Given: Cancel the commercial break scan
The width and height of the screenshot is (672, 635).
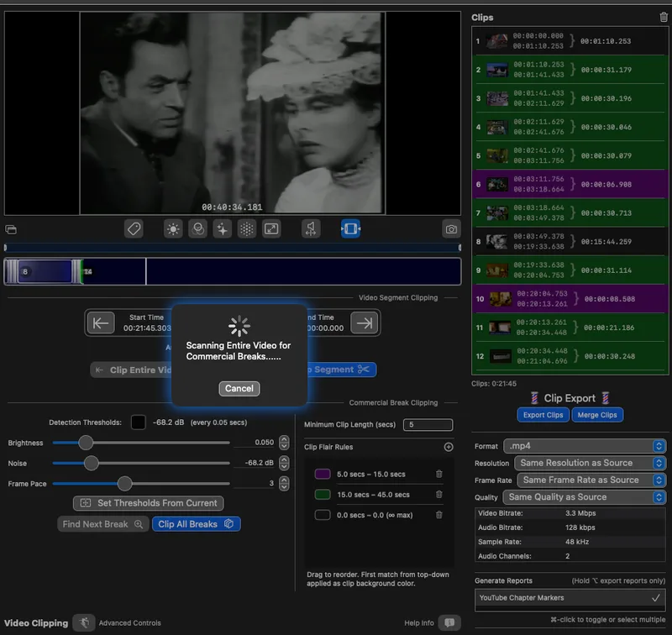Looking at the screenshot, I should [x=239, y=389].
